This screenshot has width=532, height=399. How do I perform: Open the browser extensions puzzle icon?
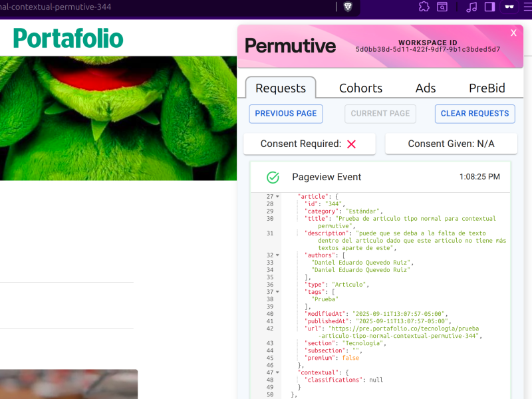424,7
